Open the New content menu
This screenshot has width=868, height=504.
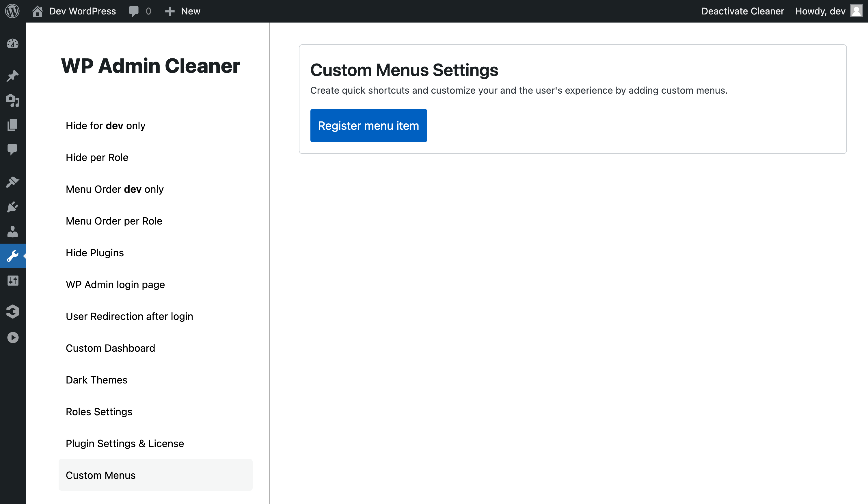coord(191,11)
